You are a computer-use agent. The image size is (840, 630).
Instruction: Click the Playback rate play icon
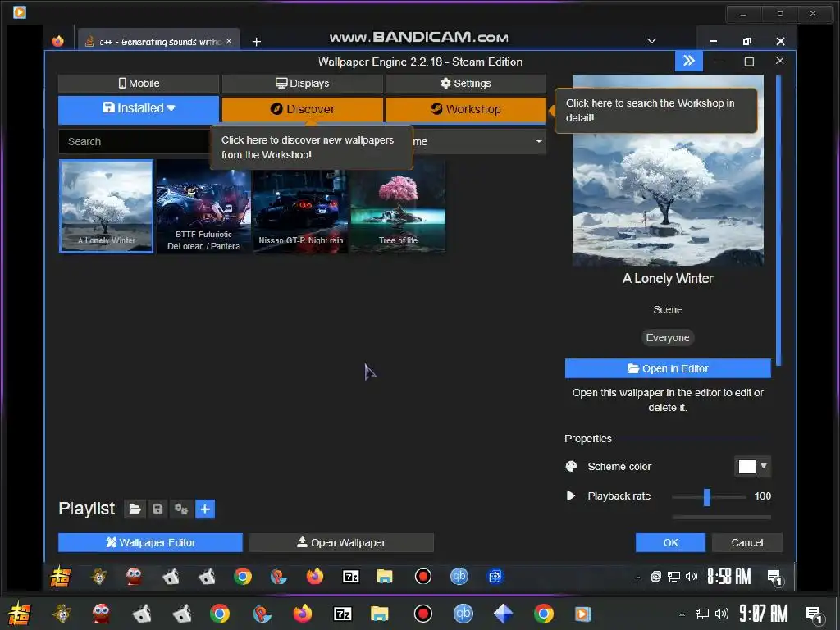coord(571,496)
